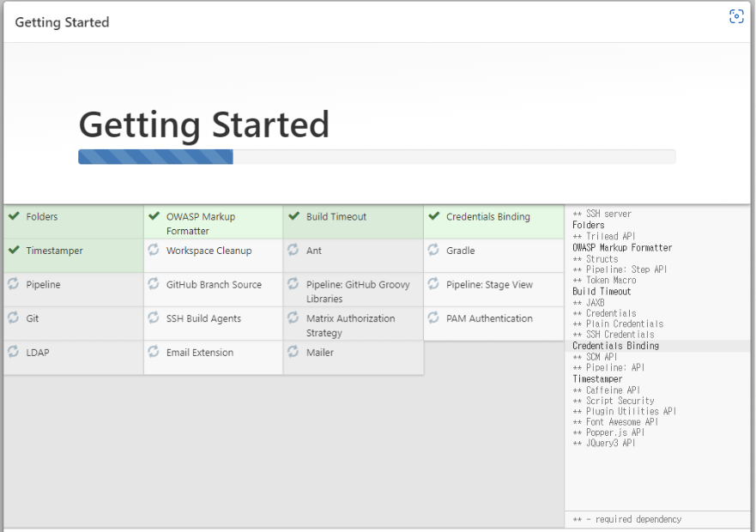The width and height of the screenshot is (756, 532).
Task: Select the OWASP Markup Formatter label
Action: (201, 224)
